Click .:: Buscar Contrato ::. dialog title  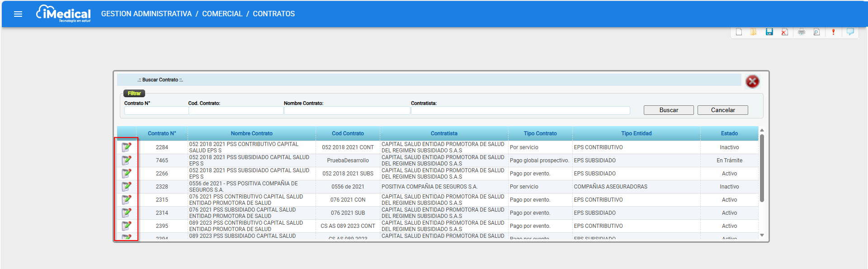point(160,80)
